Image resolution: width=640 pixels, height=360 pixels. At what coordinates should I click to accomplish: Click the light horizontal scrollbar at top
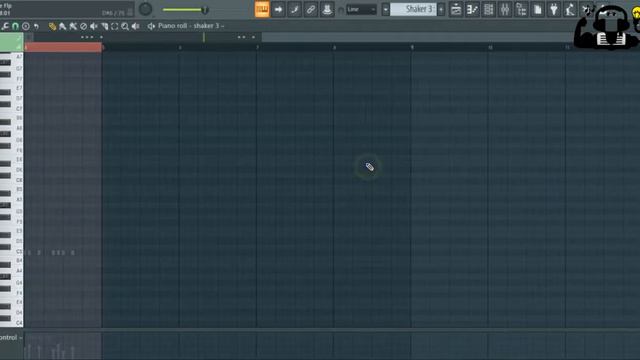[x=417, y=38]
